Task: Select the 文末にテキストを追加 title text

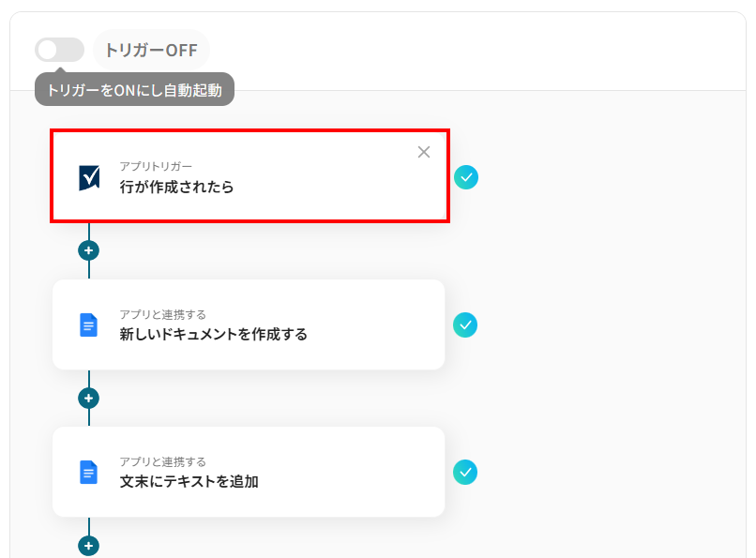Action: click(189, 481)
